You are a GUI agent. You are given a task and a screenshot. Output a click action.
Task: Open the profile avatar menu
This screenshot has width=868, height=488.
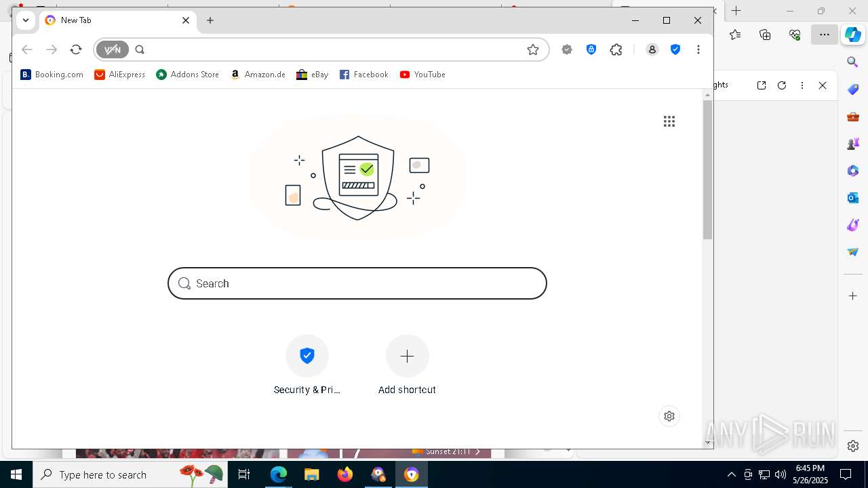tap(652, 49)
